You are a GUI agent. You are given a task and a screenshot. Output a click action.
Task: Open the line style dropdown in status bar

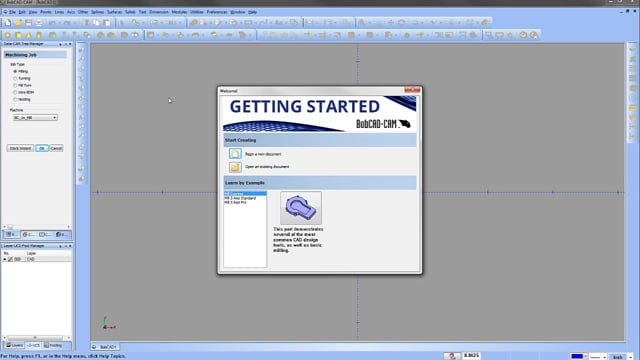pos(604,357)
